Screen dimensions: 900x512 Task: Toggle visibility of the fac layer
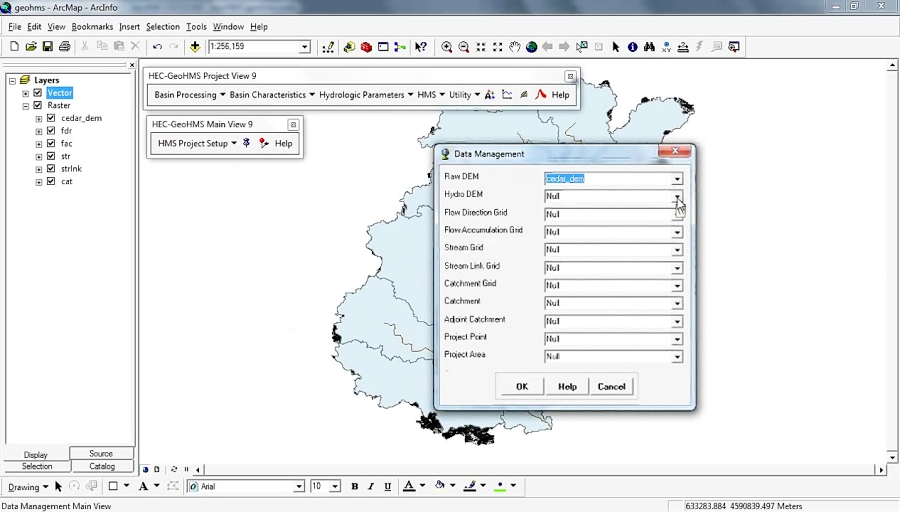click(51, 144)
